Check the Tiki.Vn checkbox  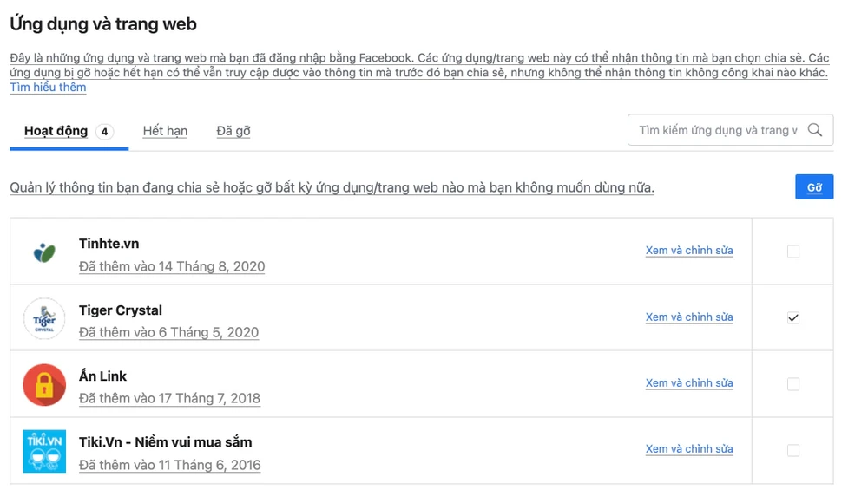click(792, 449)
